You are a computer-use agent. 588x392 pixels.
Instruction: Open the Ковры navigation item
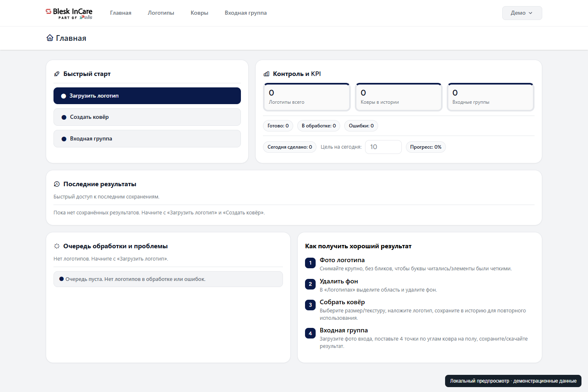pyautogui.click(x=199, y=13)
